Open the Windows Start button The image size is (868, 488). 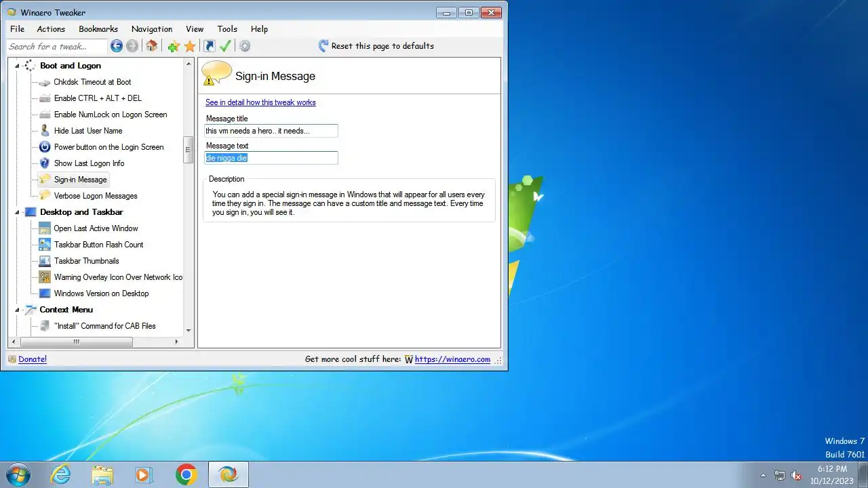[17, 474]
